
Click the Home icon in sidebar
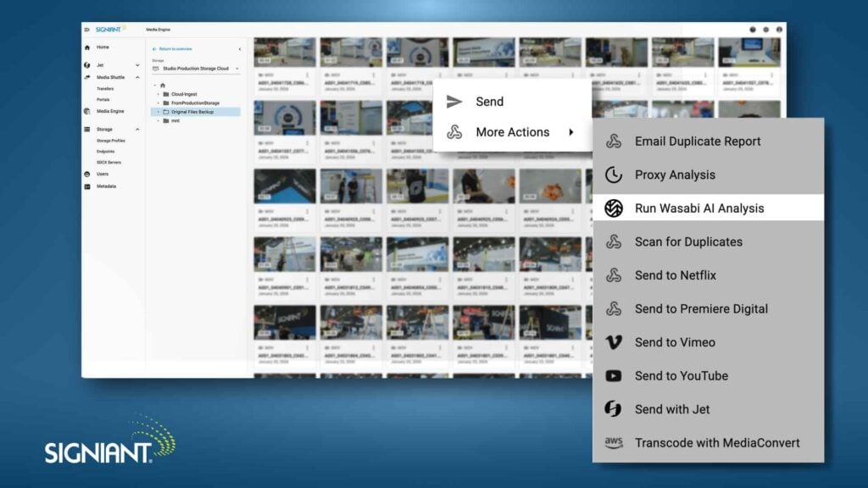pyautogui.click(x=87, y=47)
